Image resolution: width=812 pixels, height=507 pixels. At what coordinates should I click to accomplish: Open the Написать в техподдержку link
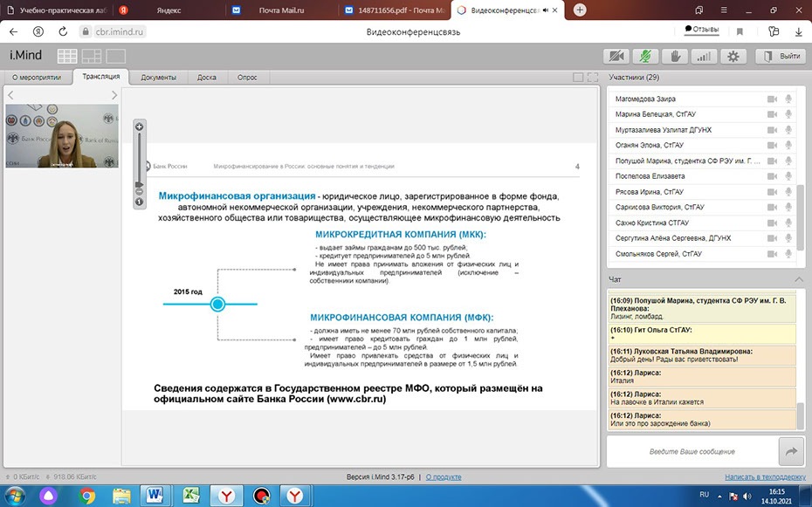765,476
